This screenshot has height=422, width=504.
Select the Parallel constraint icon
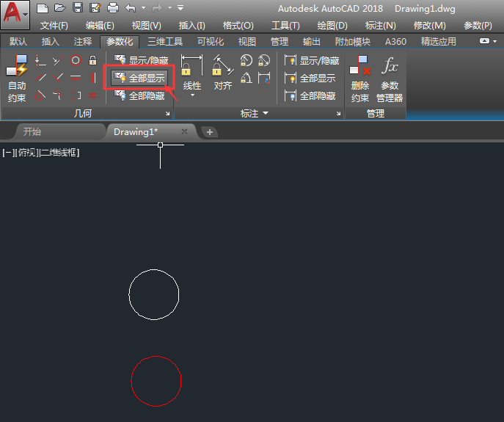(x=40, y=78)
